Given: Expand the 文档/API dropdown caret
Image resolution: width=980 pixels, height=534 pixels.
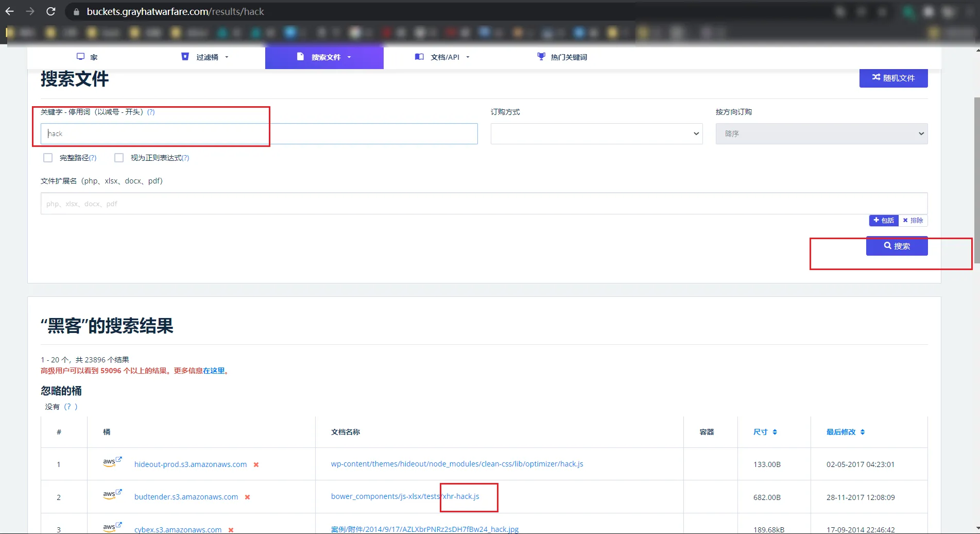Looking at the screenshot, I should tap(468, 57).
